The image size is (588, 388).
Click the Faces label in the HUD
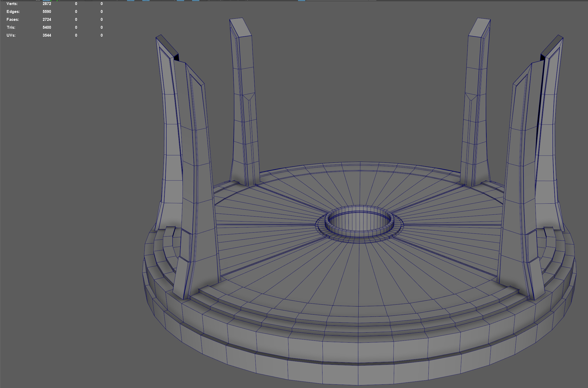(x=13, y=20)
